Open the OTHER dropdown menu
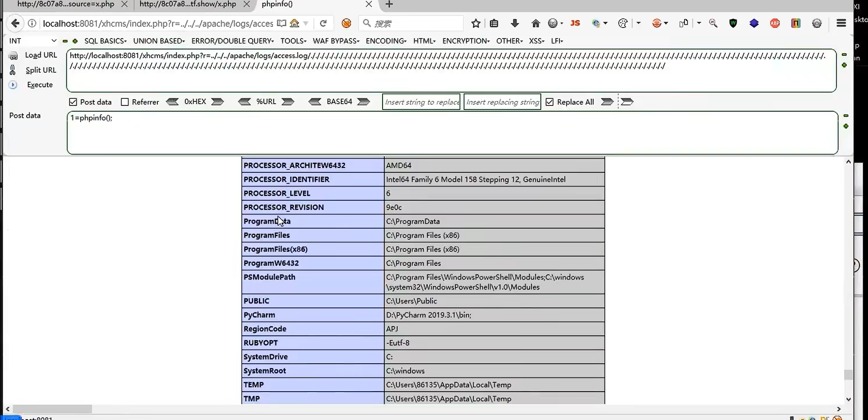The height and width of the screenshot is (420, 868). [509, 41]
